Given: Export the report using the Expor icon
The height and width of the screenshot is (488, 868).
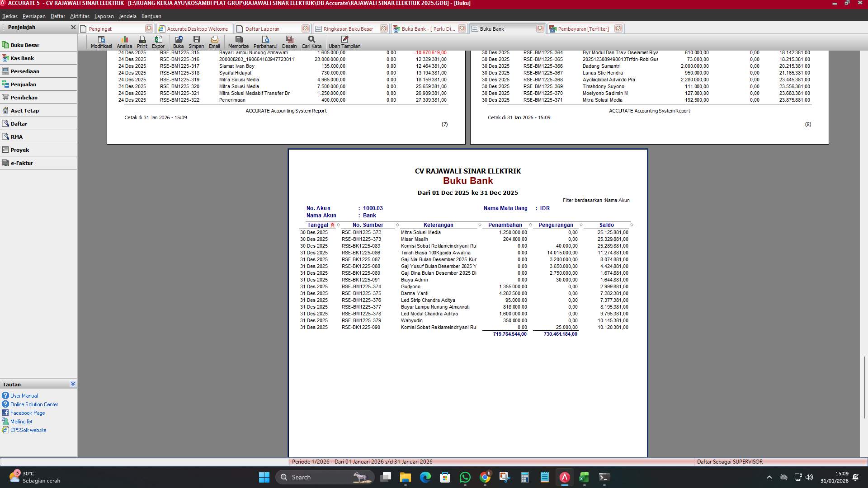Looking at the screenshot, I should (158, 42).
